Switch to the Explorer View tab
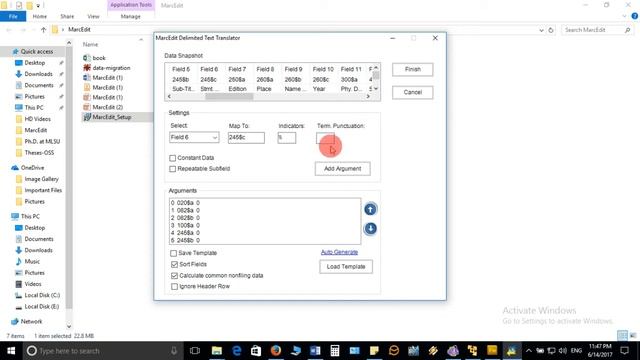Screen dimensions: 640x360 (x=93, y=16)
